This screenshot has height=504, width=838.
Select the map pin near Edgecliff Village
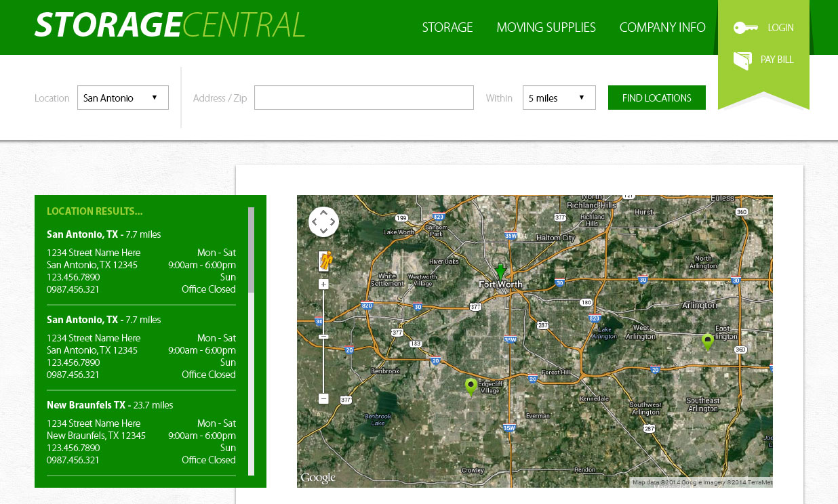471,387
